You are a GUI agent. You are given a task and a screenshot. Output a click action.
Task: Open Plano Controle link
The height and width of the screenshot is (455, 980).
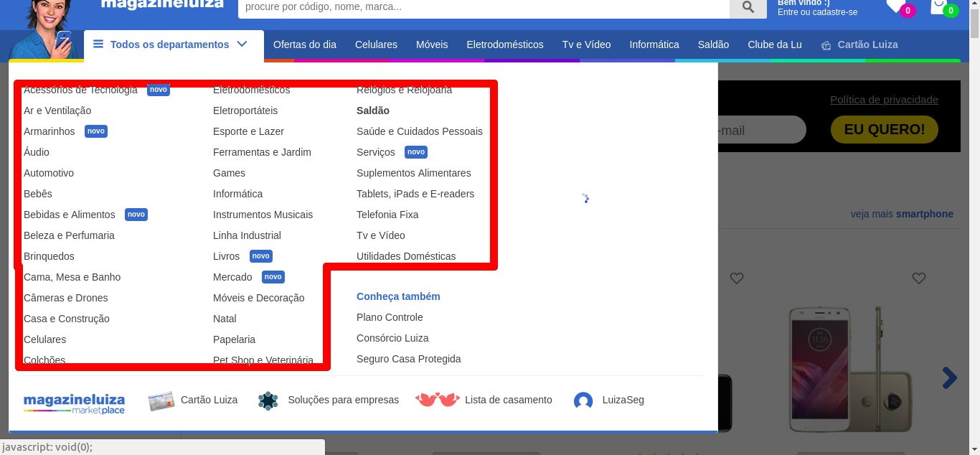[390, 317]
